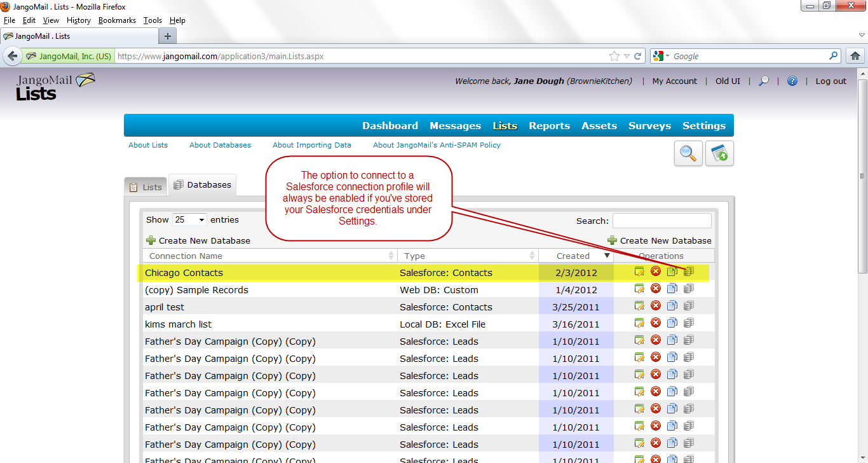Image resolution: width=868 pixels, height=463 pixels.
Task: Click the Chicago Contacts connection name
Action: [184, 273]
